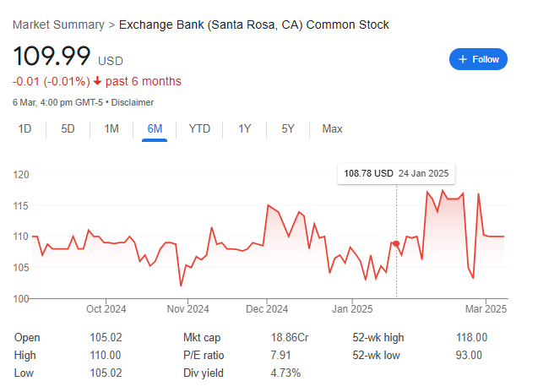Click the red data point marker on chart
This screenshot has width=538, height=392.
pos(396,243)
